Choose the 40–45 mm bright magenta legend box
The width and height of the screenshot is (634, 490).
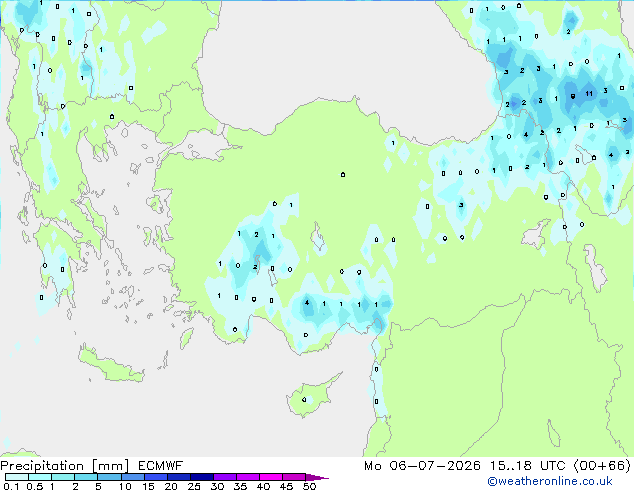pyautogui.click(x=271, y=477)
